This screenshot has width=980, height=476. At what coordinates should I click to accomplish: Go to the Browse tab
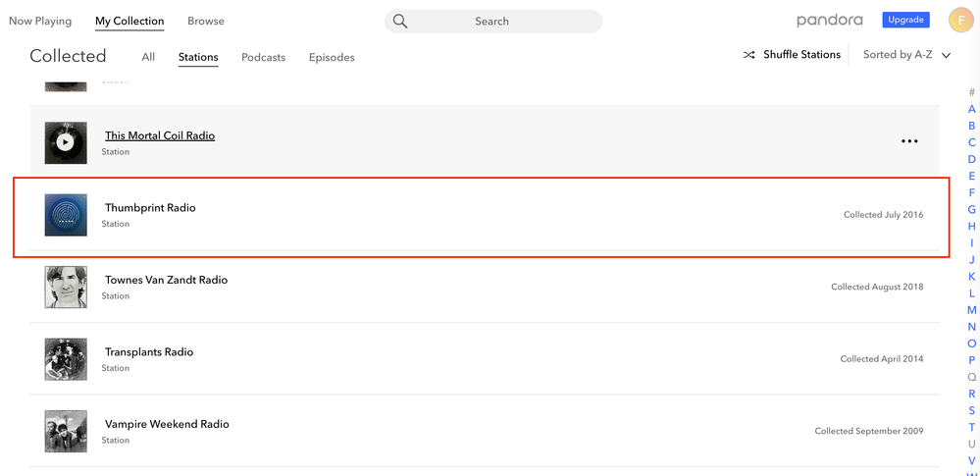pyautogui.click(x=206, y=21)
